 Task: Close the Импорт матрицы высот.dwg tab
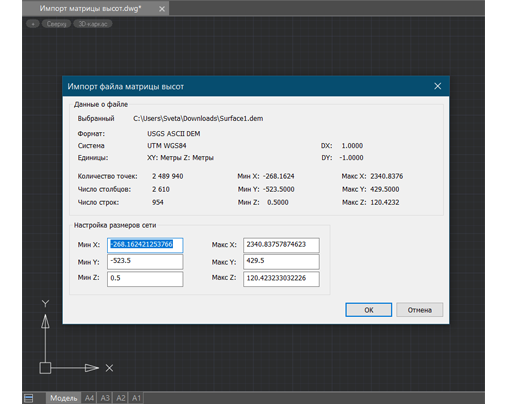pos(162,9)
